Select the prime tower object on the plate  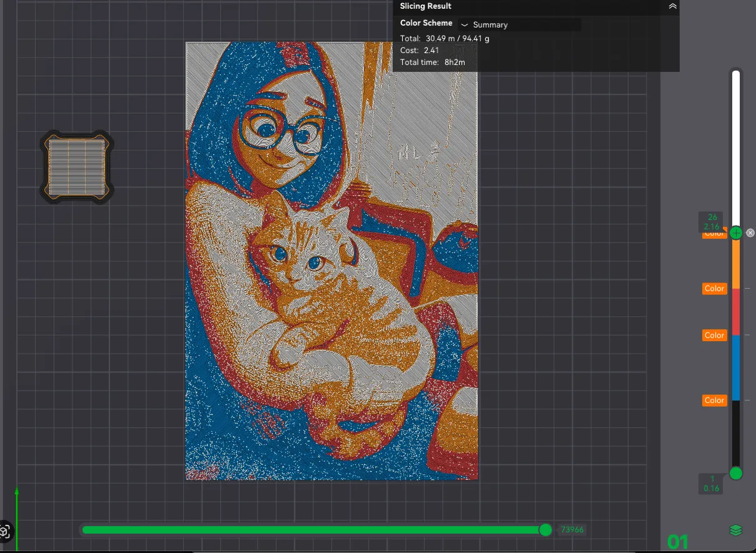click(77, 167)
